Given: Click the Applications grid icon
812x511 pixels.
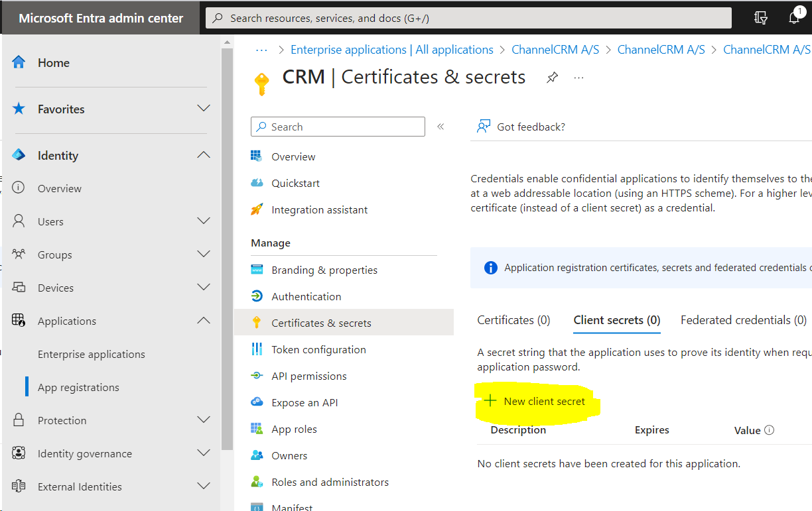Looking at the screenshot, I should [x=19, y=321].
